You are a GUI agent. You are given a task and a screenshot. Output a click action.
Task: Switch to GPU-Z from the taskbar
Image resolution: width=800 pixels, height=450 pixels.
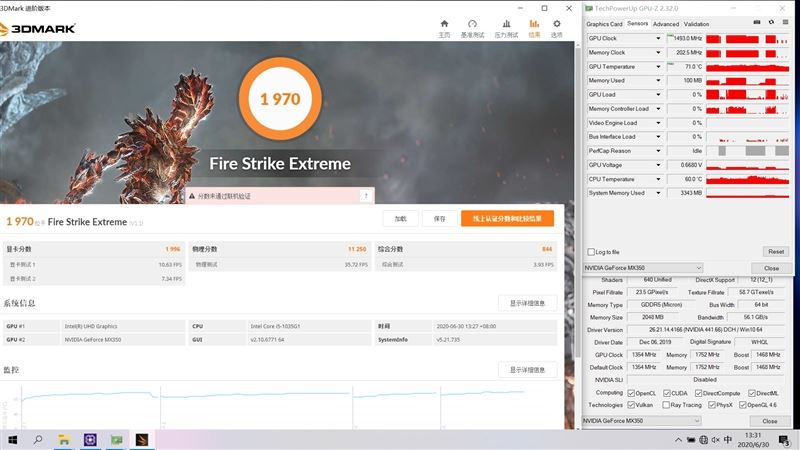pyautogui.click(x=117, y=440)
